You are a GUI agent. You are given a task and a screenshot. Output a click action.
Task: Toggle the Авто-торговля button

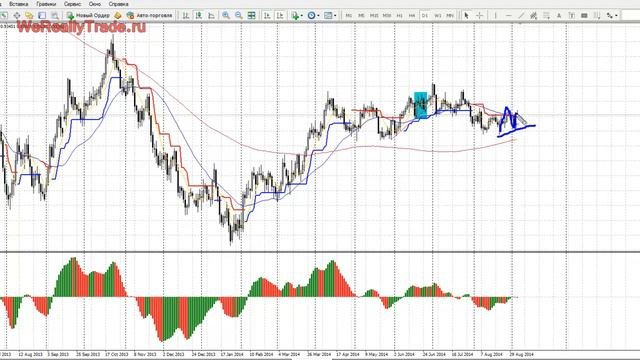coord(149,16)
